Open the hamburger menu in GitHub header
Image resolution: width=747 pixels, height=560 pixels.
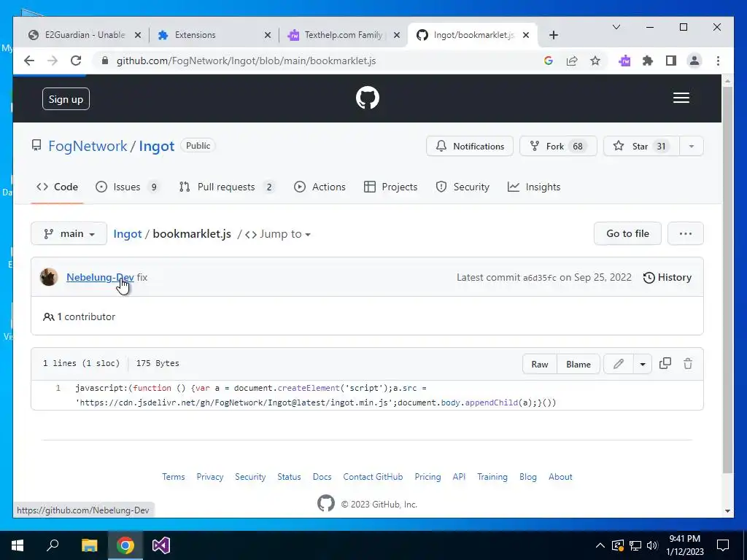pyautogui.click(x=681, y=98)
